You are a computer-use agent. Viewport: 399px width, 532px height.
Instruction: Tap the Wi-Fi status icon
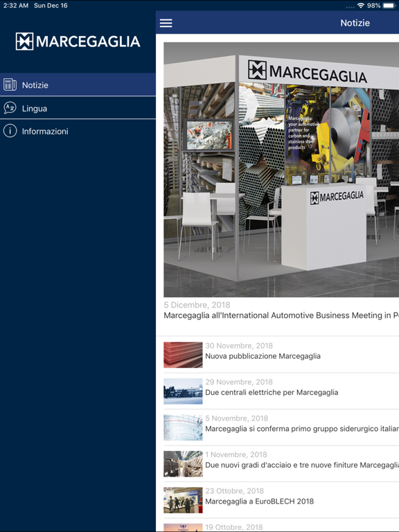pos(361,6)
